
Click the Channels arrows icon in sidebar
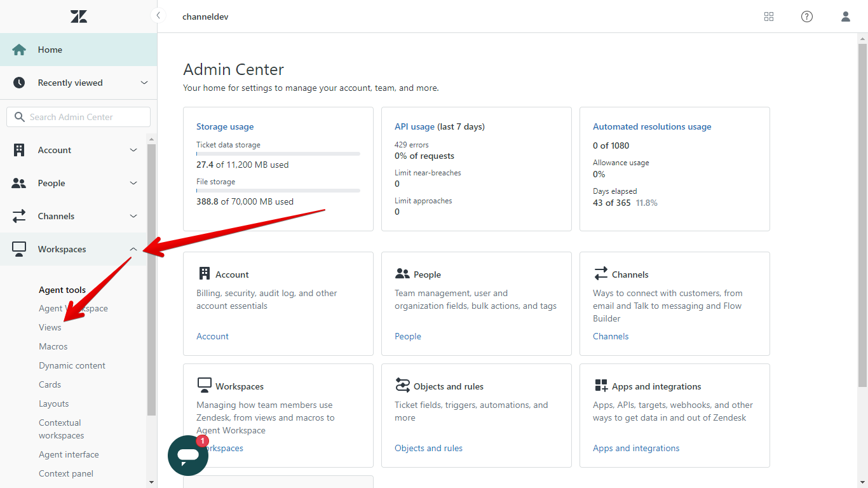[x=19, y=216]
